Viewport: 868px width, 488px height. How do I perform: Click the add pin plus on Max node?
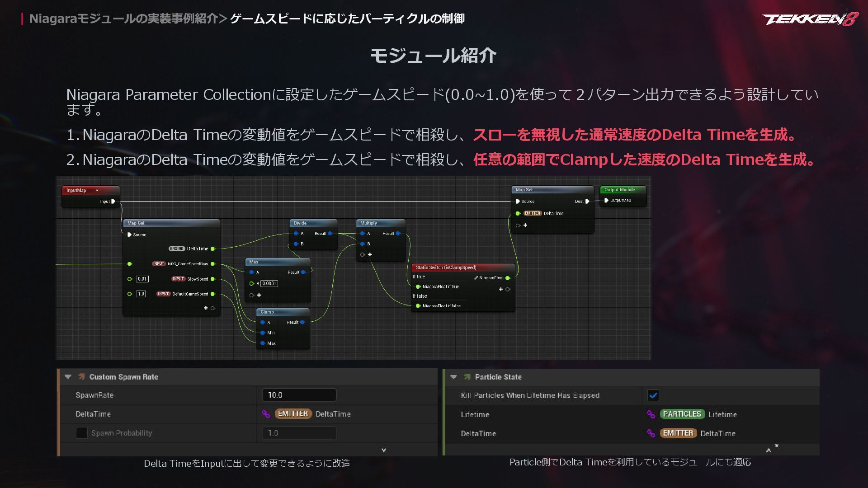[x=259, y=295]
